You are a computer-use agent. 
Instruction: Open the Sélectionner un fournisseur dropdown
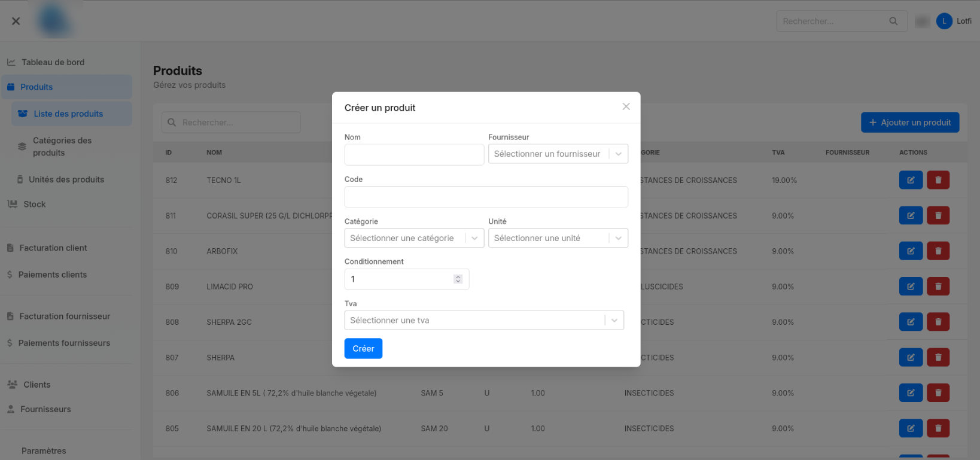pos(558,154)
